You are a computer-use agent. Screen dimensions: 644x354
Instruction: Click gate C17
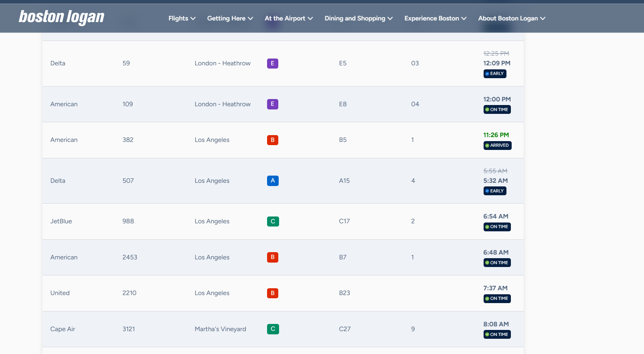344,221
